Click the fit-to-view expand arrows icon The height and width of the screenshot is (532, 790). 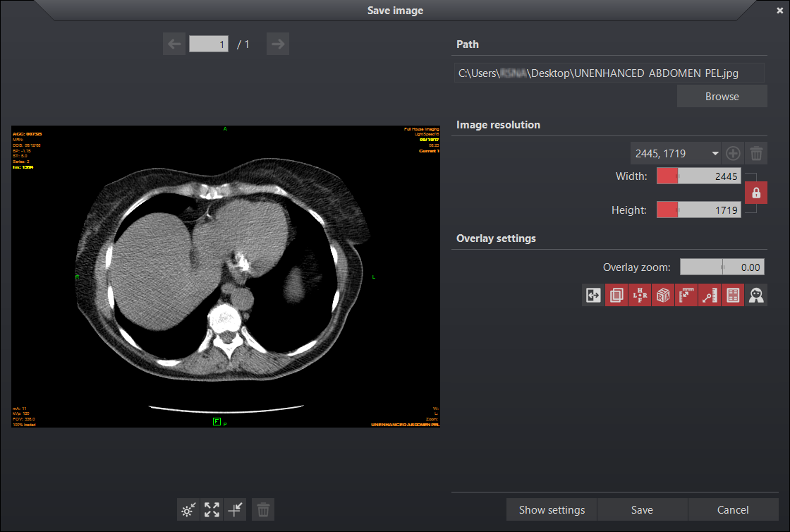point(212,509)
